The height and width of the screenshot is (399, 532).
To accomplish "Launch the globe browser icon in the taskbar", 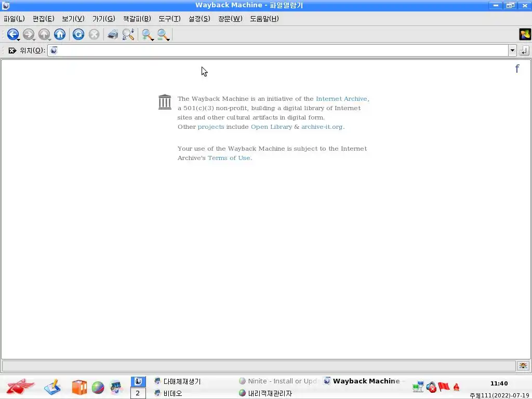I will [x=98, y=388].
